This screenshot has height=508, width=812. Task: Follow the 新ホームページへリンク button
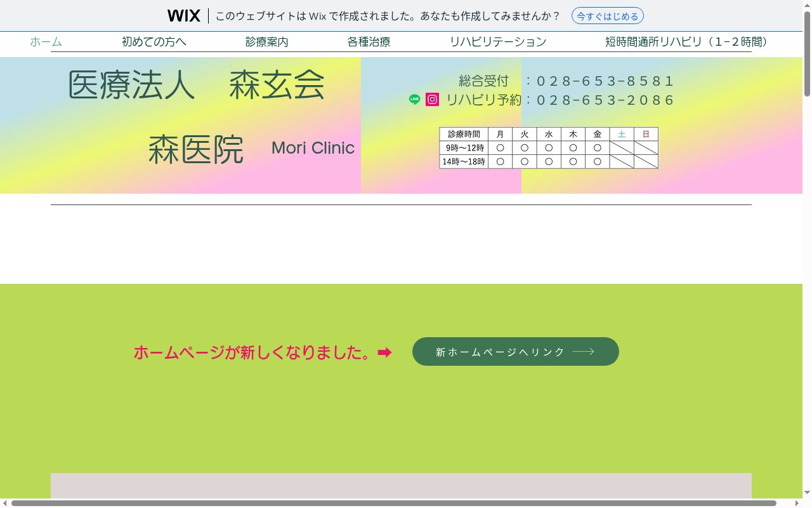click(516, 352)
